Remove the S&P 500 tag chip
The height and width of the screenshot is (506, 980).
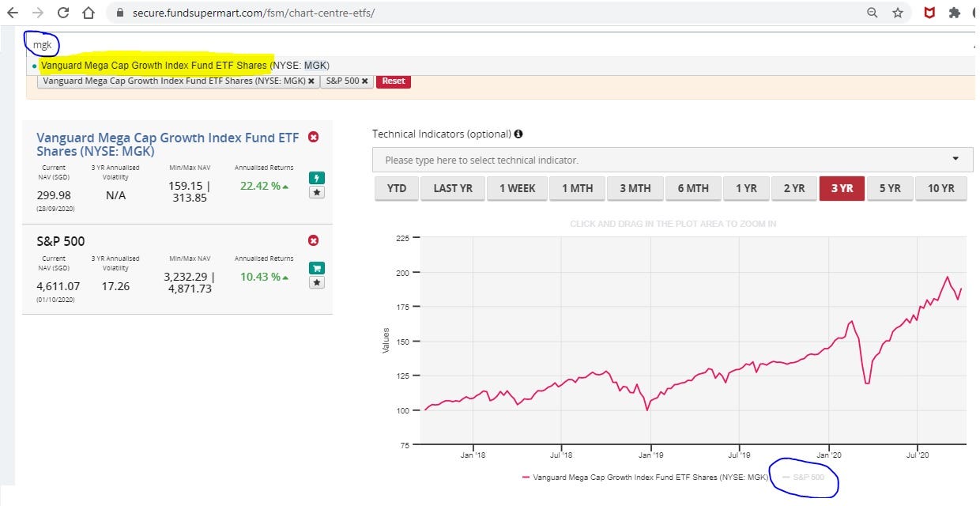click(365, 81)
